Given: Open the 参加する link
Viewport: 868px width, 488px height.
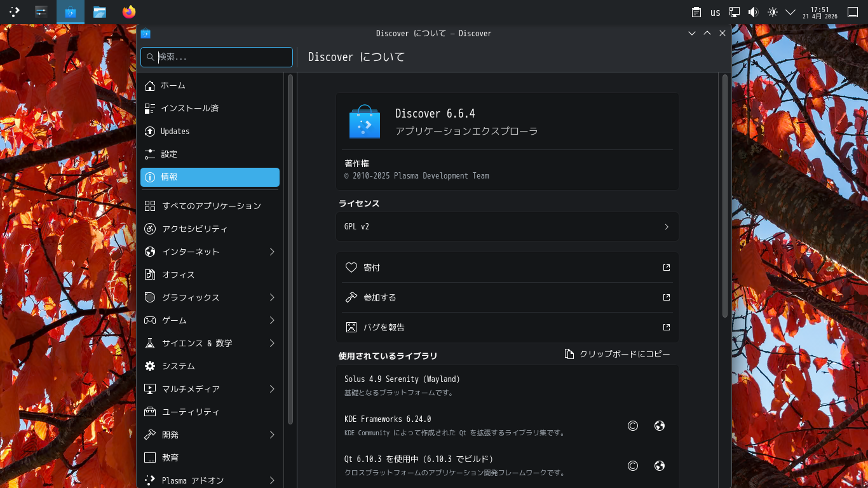Looking at the screenshot, I should click(x=507, y=297).
